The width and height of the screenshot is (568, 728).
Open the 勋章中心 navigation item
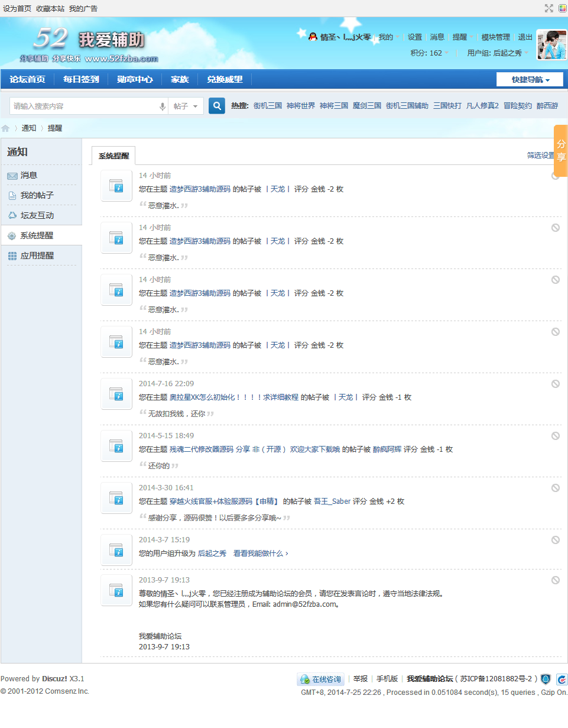point(135,79)
